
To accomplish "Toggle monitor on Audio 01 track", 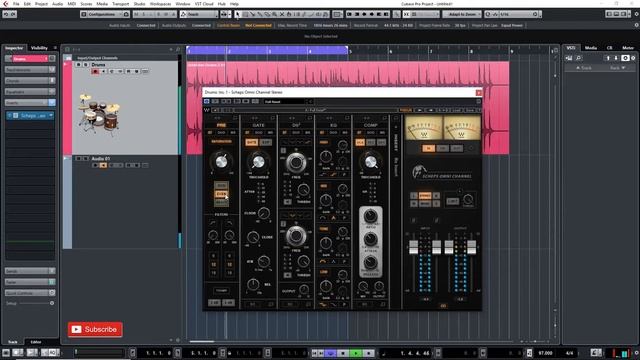I will (103, 165).
